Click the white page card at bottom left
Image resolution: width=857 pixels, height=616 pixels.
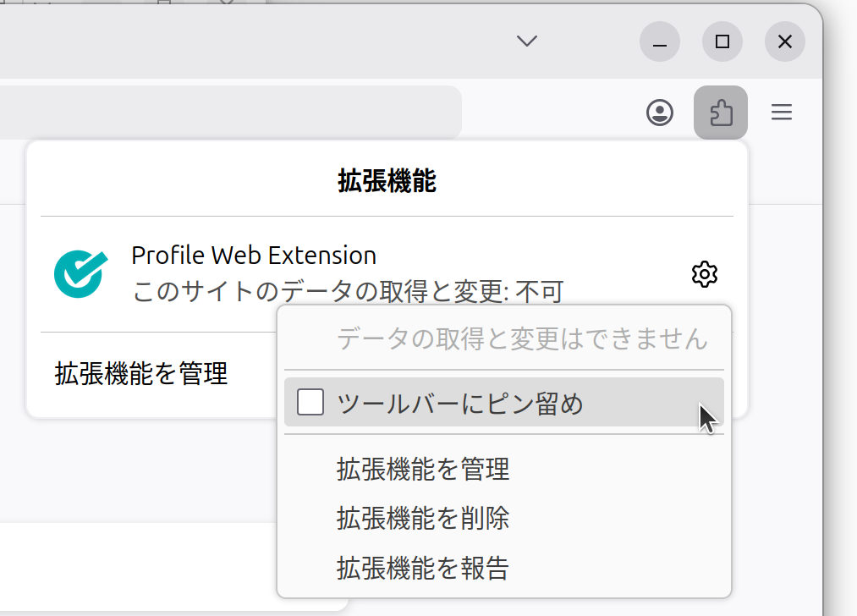169,567
